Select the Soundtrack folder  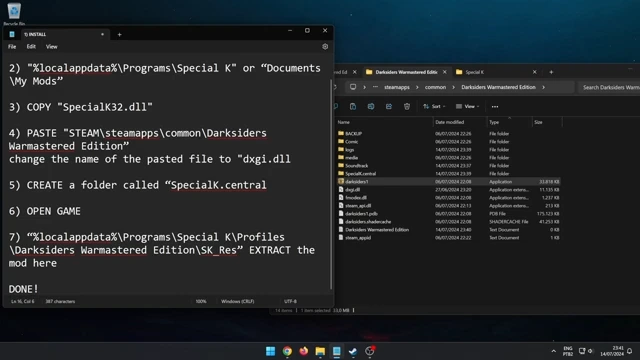356,166
